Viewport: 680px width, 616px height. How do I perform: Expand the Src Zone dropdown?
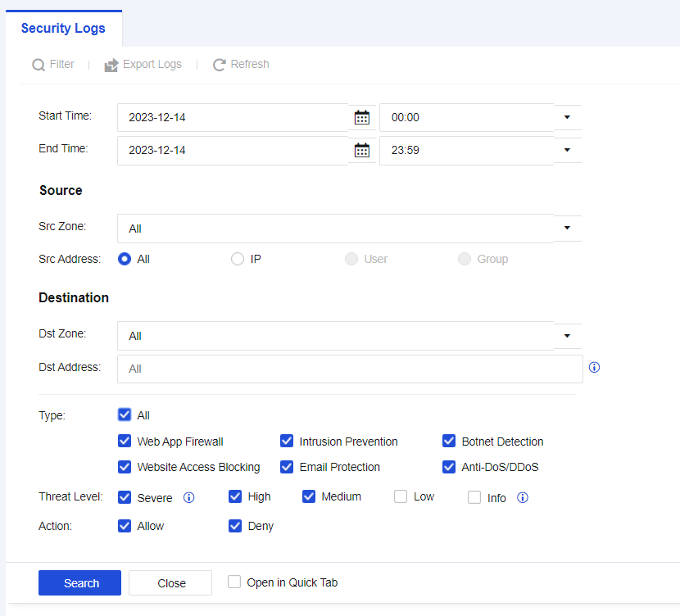567,228
